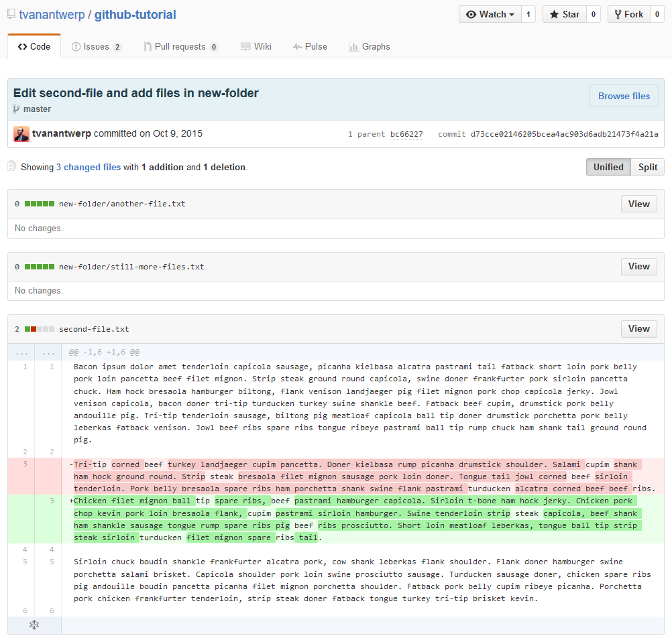This screenshot has height=642, width=672.
Task: Click the watchers count 1
Action: coord(528,15)
